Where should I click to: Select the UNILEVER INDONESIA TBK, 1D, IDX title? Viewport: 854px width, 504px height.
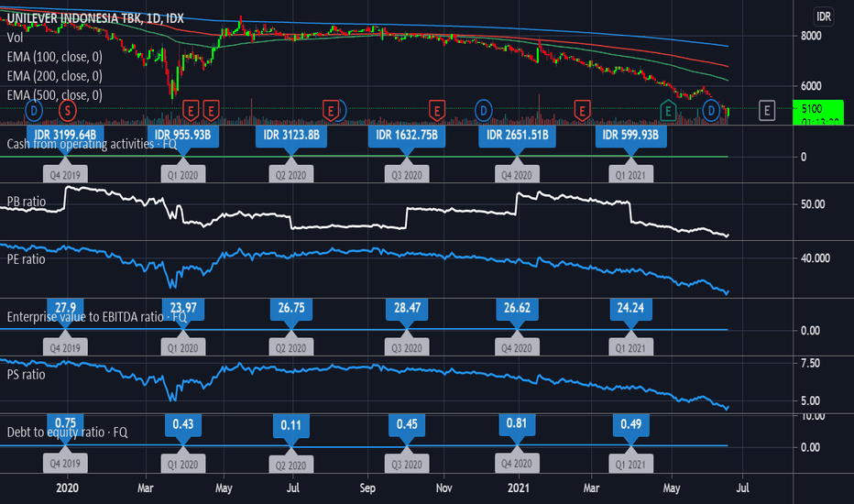pyautogui.click(x=95, y=18)
